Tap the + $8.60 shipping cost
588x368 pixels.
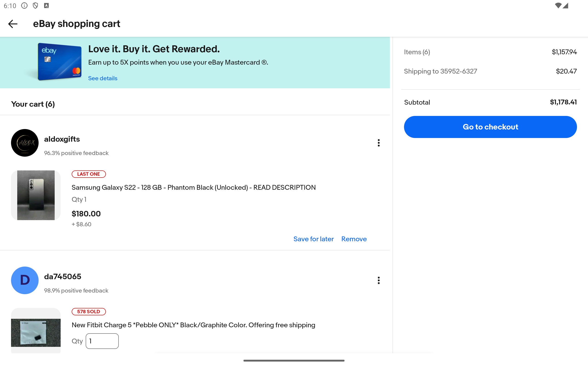pos(81,224)
